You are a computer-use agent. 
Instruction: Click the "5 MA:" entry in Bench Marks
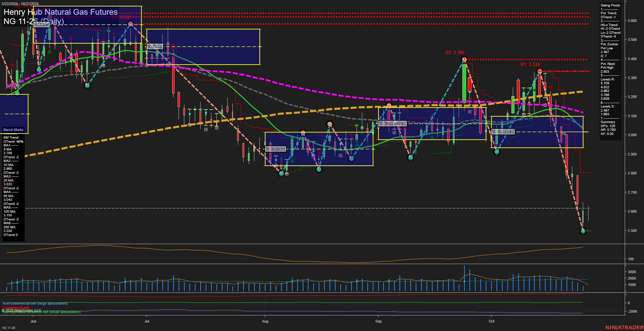[8, 149]
